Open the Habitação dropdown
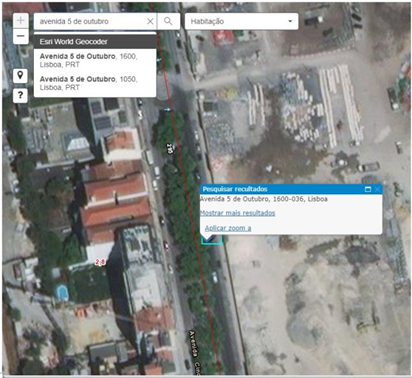Viewport: 412px width, 378px height. [x=241, y=21]
